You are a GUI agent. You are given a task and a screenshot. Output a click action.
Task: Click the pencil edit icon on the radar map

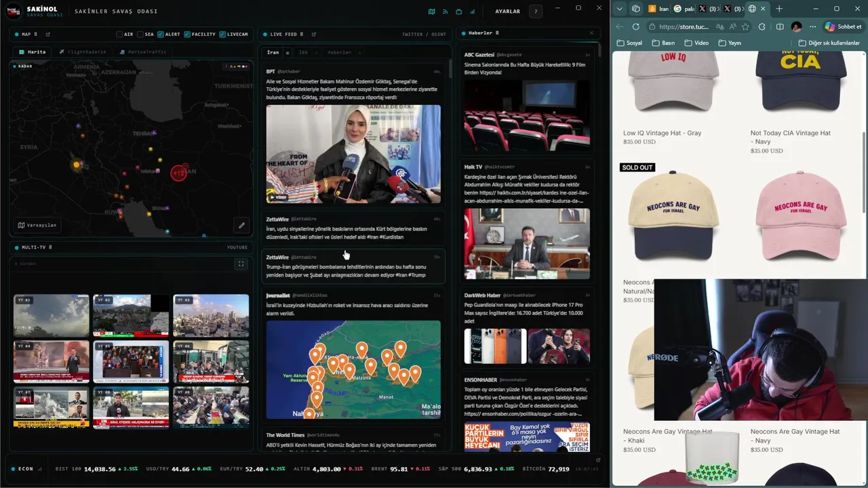click(241, 225)
